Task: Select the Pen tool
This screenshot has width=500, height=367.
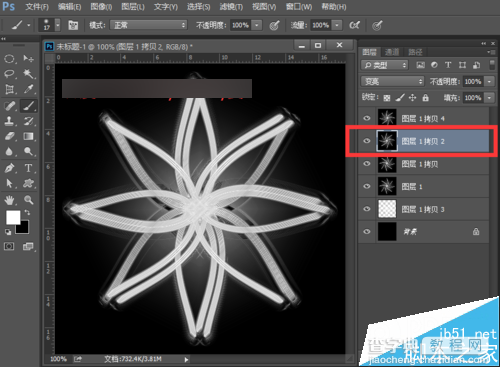Action: [x=9, y=168]
